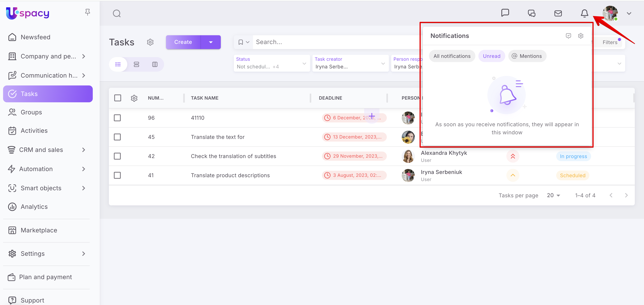Open table column settings gear icon
The height and width of the screenshot is (305, 644).
[134, 98]
